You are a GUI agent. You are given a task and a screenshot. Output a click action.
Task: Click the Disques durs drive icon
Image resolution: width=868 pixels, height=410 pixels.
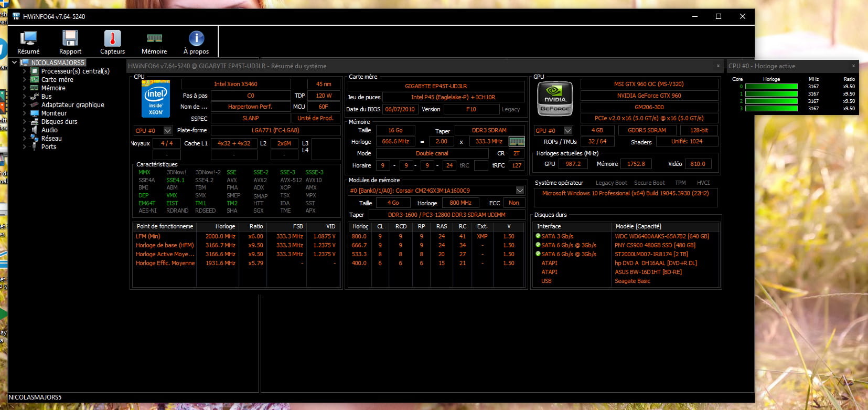[x=35, y=121]
